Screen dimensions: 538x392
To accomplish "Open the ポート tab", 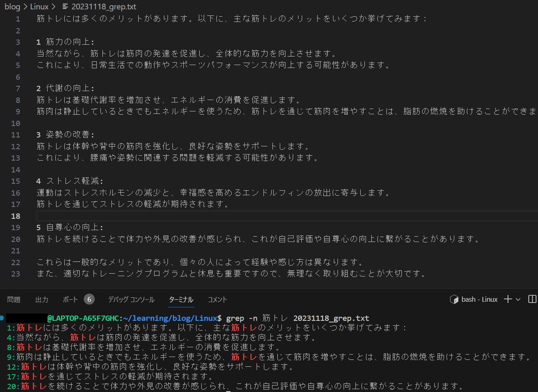I will point(70,299).
